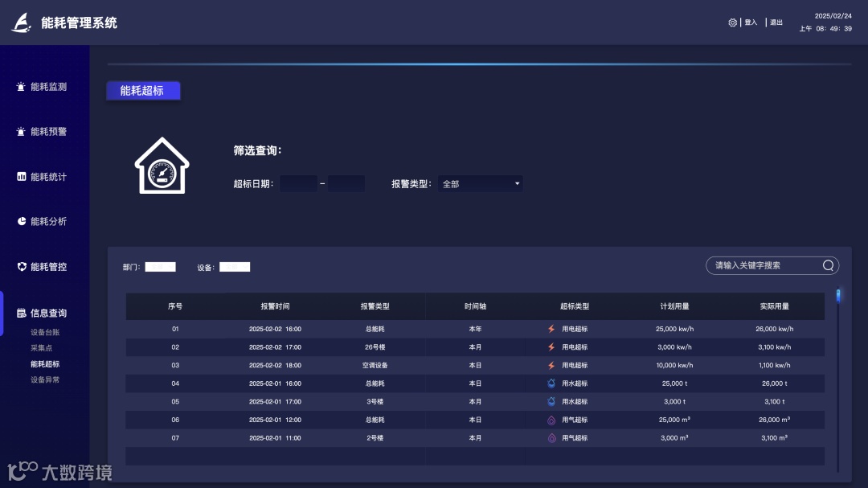868x488 pixels.
Task: Click the lightning icon in row 01
Action: pos(551,329)
